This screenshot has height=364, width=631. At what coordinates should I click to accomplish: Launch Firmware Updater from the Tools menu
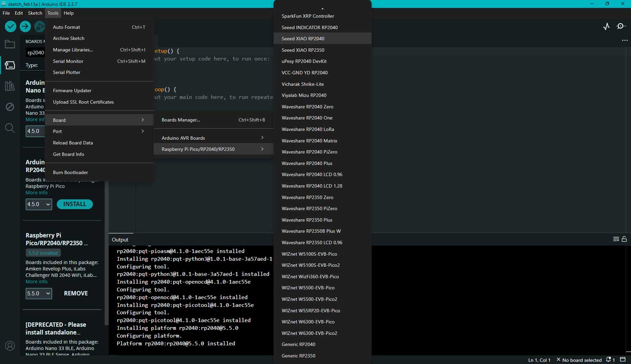(x=99, y=91)
